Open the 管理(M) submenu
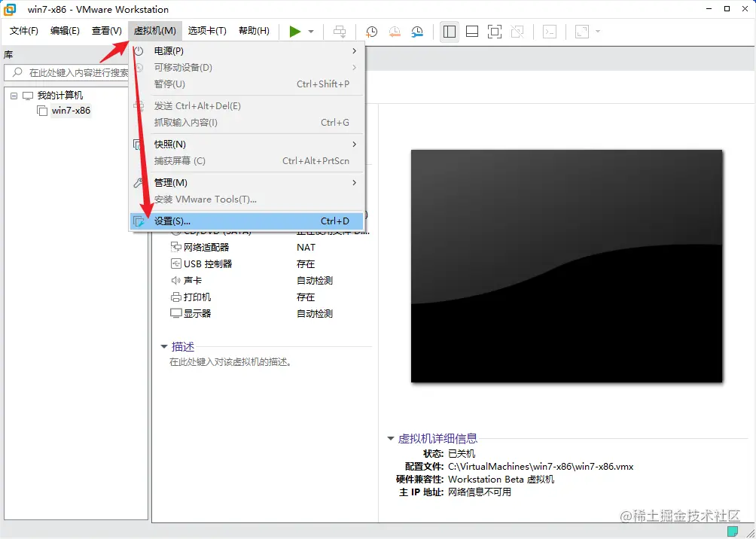The image size is (756, 539). (247, 183)
